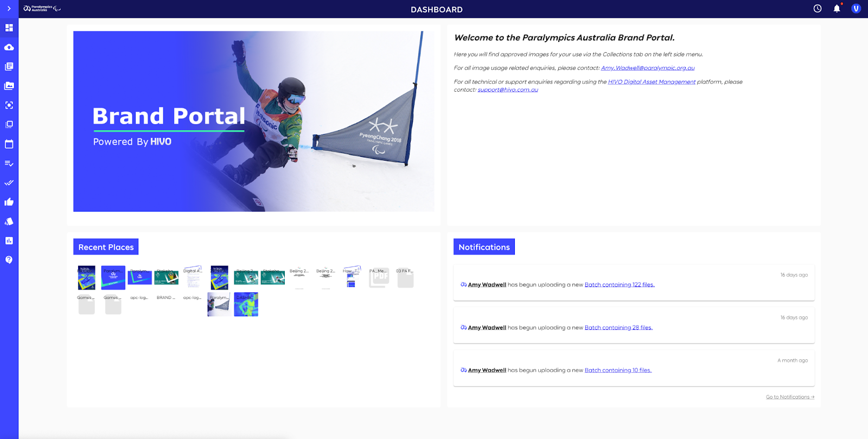The image size is (868, 439).
Task: Open the Dashboard grid icon in sidebar
Action: (x=9, y=28)
